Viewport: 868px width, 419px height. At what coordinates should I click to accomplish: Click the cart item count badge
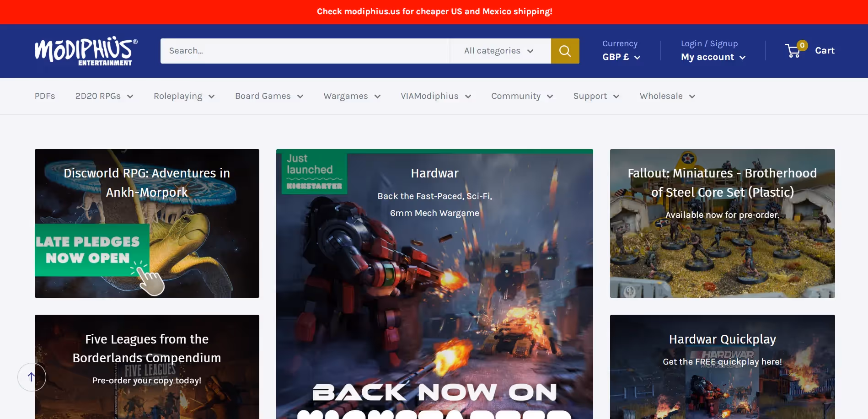tap(802, 45)
